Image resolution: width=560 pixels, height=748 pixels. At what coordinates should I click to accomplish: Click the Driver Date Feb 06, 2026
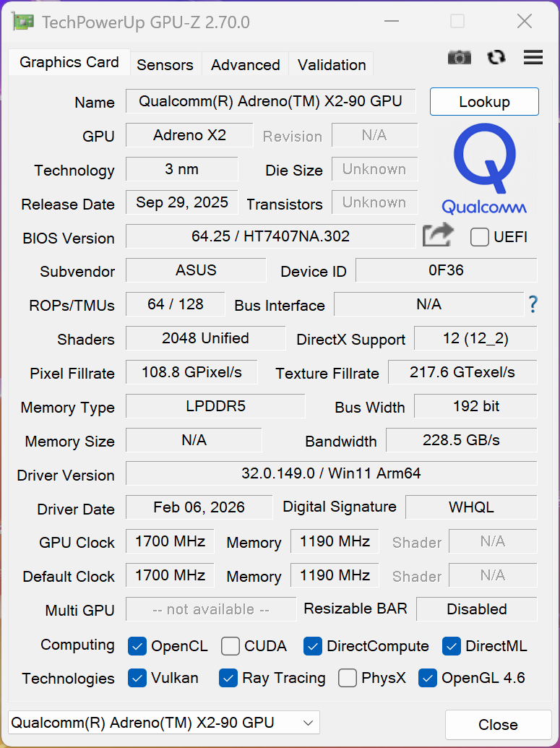pyautogui.click(x=199, y=507)
